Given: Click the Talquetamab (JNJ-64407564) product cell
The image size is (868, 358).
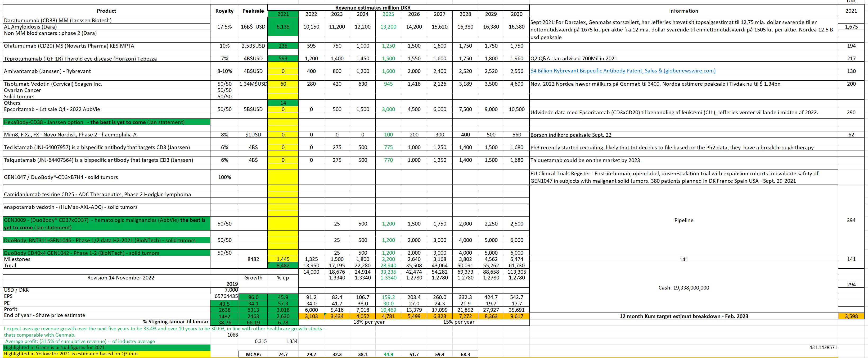Looking at the screenshot, I should tap(106, 160).
